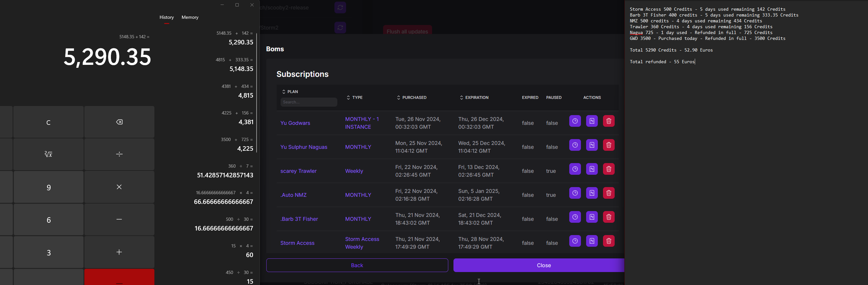Click the calculator divide key

(x=119, y=154)
